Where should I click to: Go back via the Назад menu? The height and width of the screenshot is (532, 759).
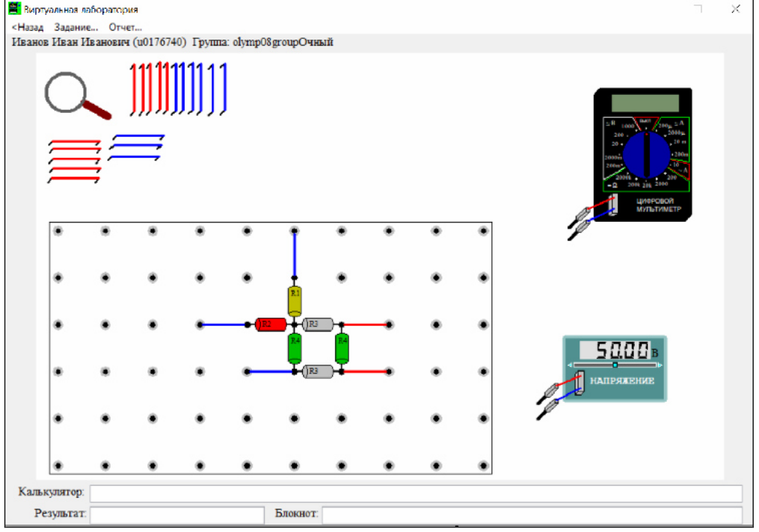click(x=28, y=27)
